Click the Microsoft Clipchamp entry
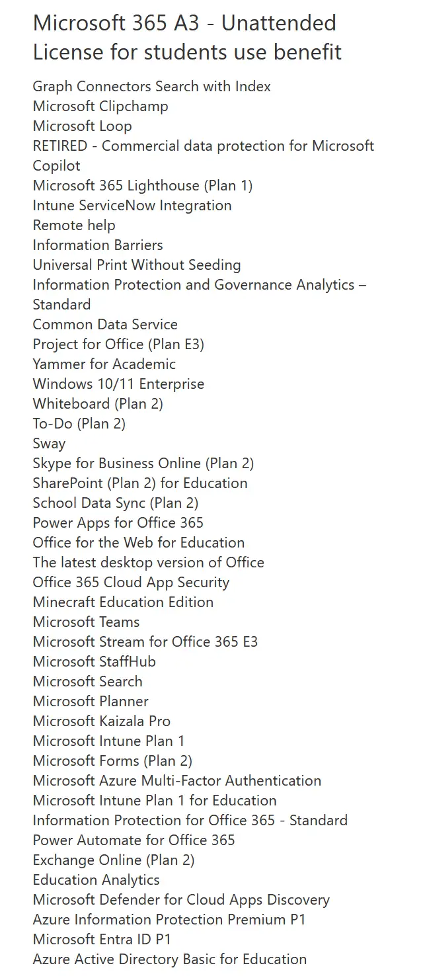 point(100,106)
